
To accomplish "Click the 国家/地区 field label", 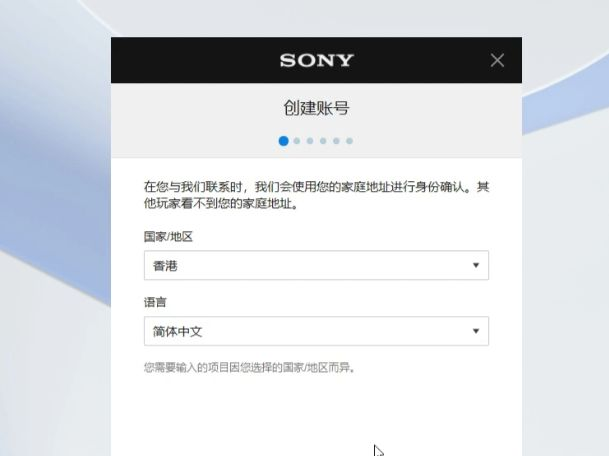I will pos(168,237).
